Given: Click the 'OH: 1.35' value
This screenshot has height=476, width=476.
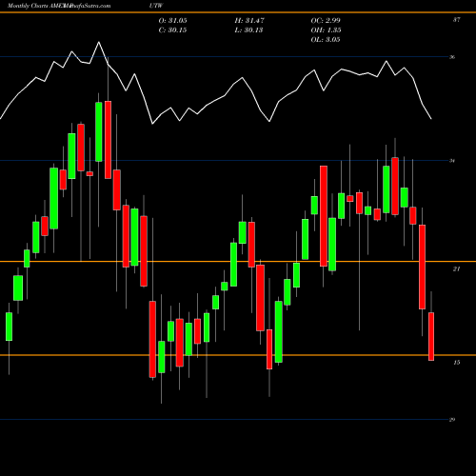Looking at the screenshot, I should (326, 30).
